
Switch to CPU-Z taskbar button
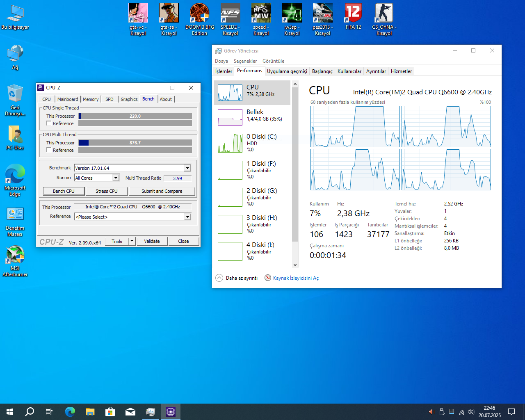(x=171, y=412)
